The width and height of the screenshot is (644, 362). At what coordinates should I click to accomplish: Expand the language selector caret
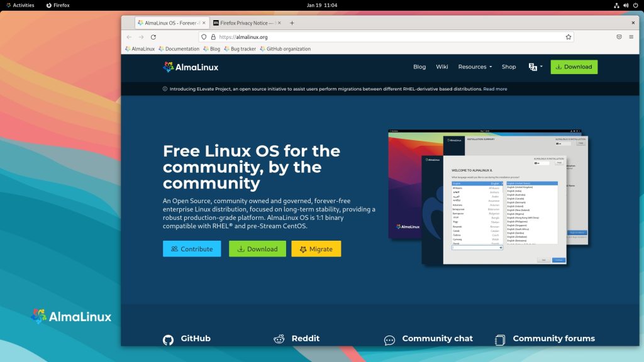[x=540, y=67]
